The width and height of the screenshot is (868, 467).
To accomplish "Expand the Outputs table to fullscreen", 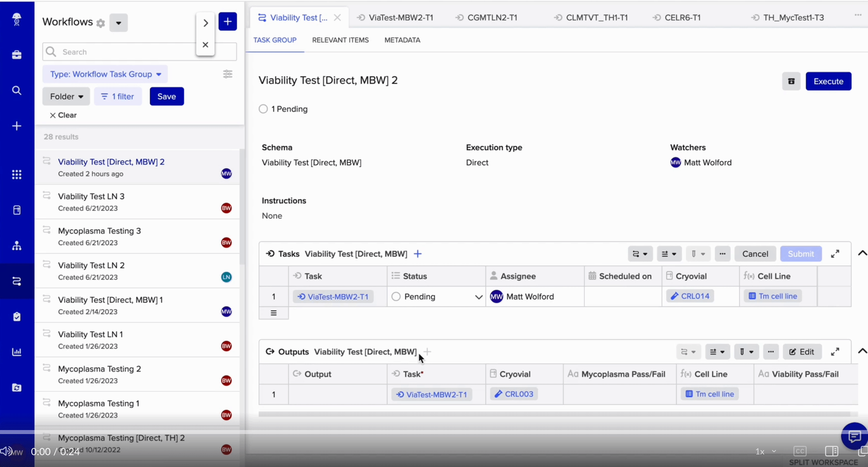I will [835, 352].
